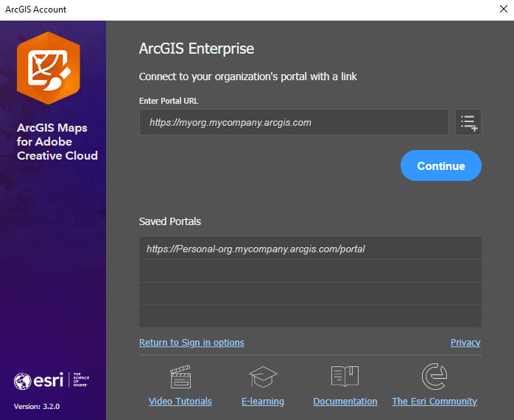Viewport: 514px width, 420px height.
Task: Click the add-to-saved-portals list icon
Action: click(468, 122)
